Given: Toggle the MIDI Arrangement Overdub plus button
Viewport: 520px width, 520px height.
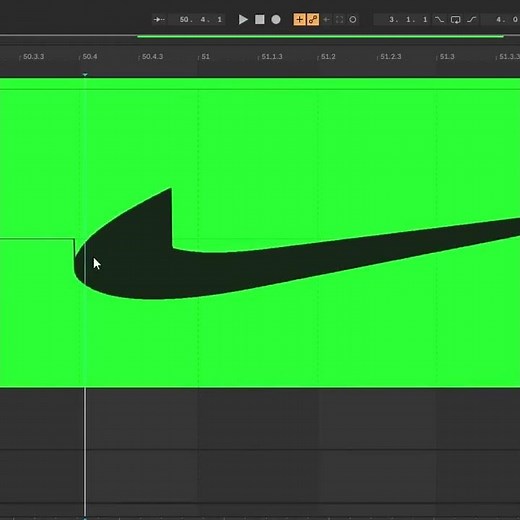Looking at the screenshot, I should pos(299,20).
